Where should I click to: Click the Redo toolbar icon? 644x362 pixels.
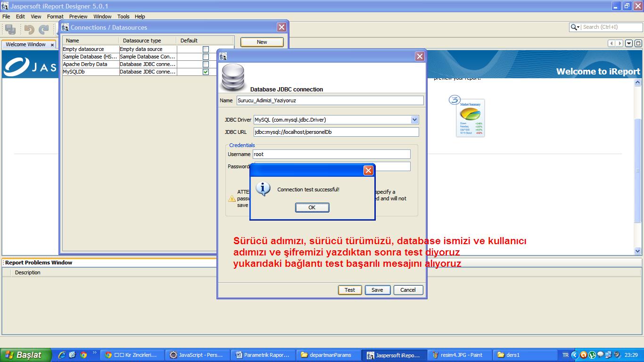coord(44,29)
